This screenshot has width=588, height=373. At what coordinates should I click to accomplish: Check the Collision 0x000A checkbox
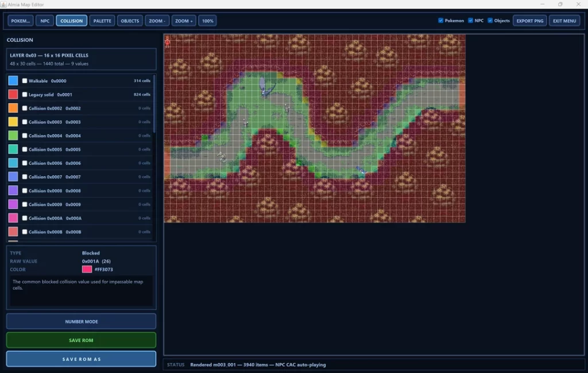25,218
